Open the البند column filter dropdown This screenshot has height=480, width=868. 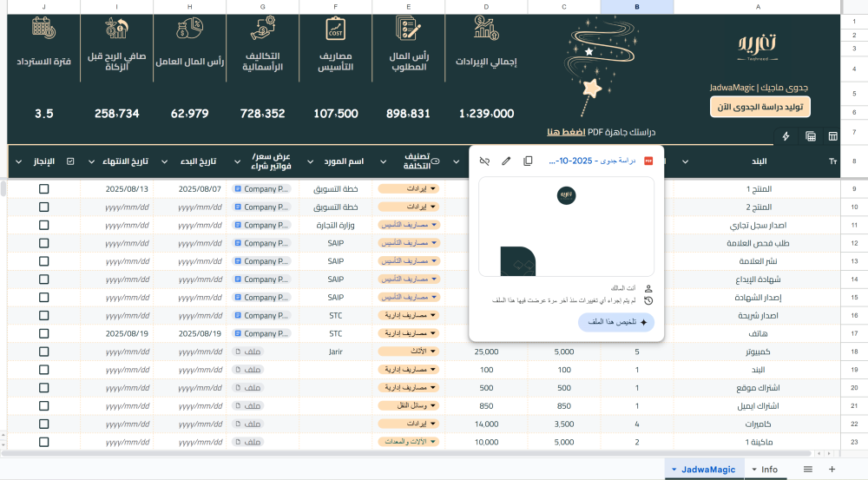click(x=685, y=161)
